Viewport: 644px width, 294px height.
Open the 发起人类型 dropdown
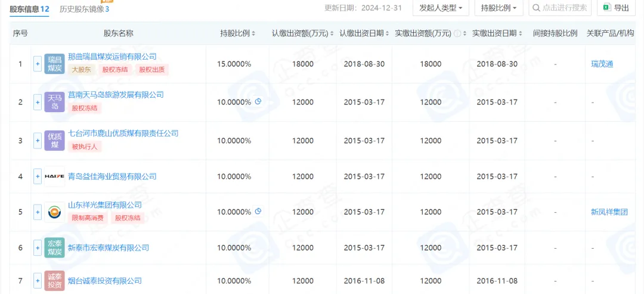(x=441, y=8)
